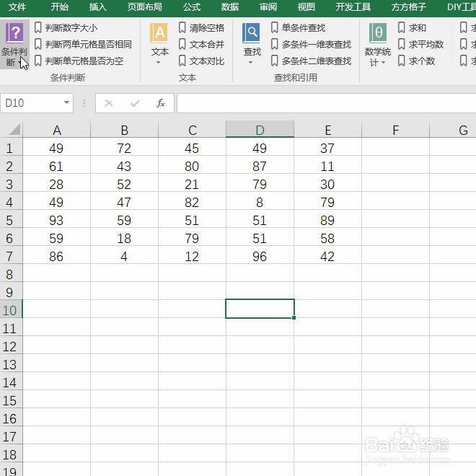This screenshot has height=476, width=476.
Task: Select cell E2 containing 11
Action: [x=327, y=166]
